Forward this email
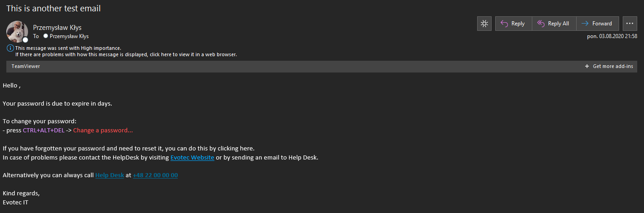 (x=597, y=24)
